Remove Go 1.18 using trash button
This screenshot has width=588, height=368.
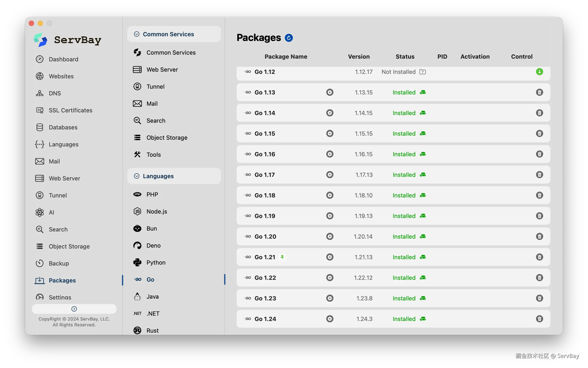pyautogui.click(x=539, y=195)
